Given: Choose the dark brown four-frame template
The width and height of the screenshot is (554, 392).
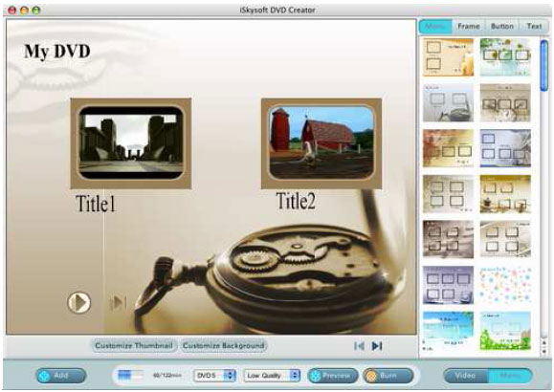Looking at the screenshot, I should click(x=449, y=239).
